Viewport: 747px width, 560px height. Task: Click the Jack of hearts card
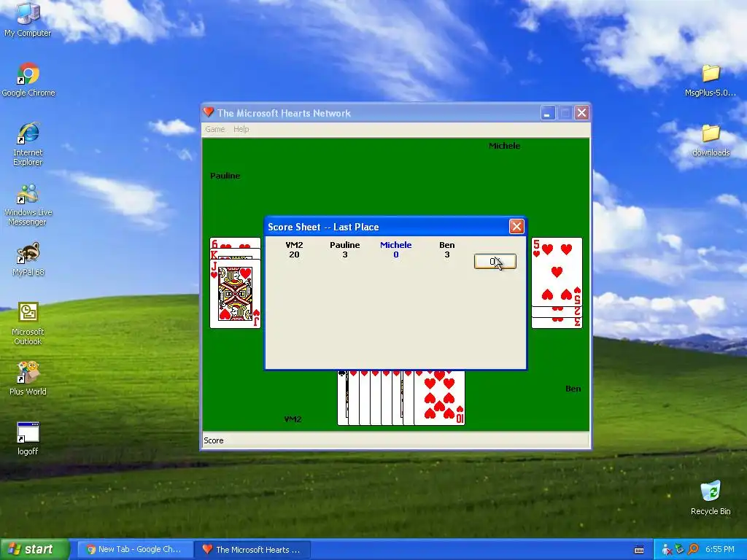(236, 295)
